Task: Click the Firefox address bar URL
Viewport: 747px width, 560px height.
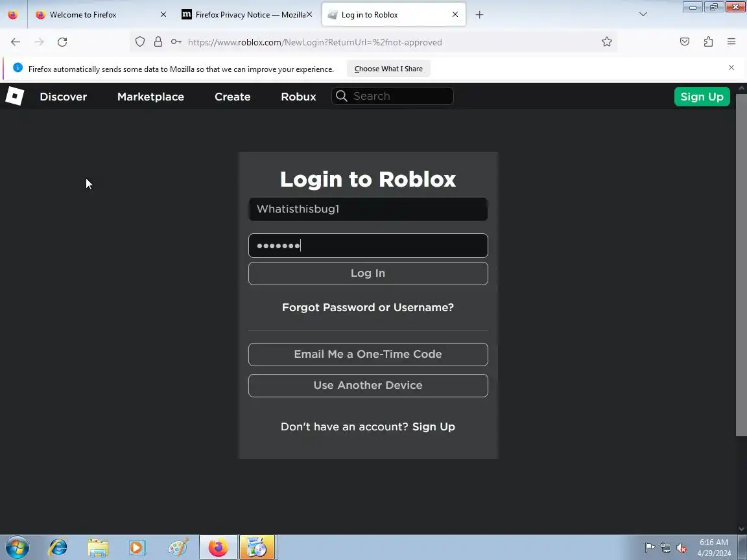Action: 315,42
